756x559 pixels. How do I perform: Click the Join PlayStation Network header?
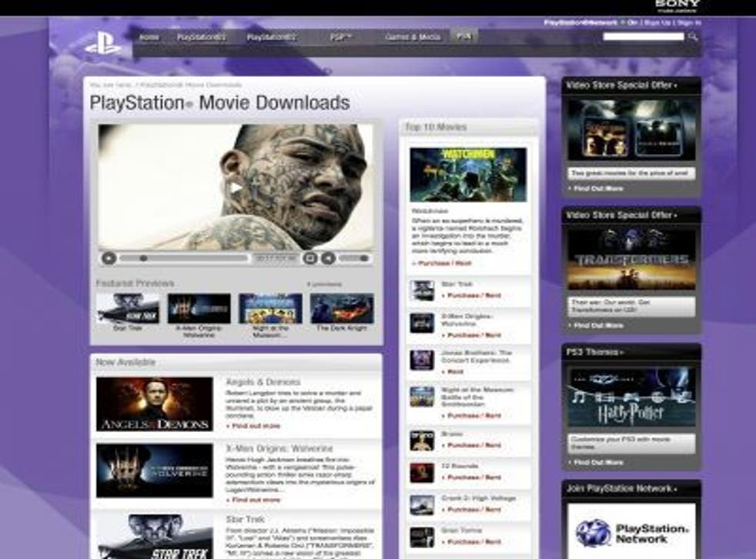(621, 489)
